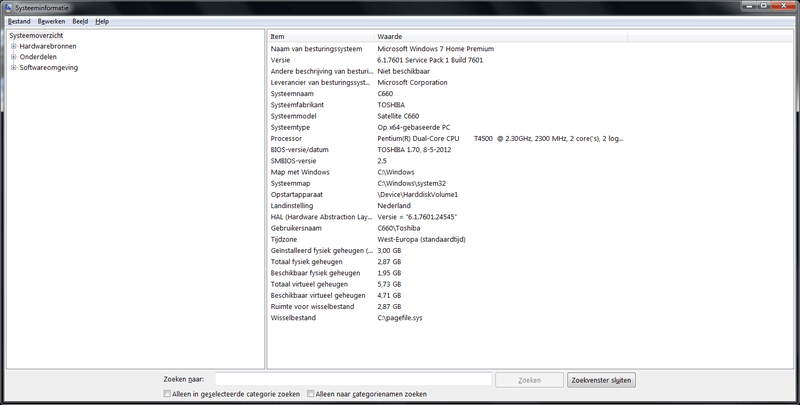Select the Gebruikersnaam row

pyautogui.click(x=447, y=229)
